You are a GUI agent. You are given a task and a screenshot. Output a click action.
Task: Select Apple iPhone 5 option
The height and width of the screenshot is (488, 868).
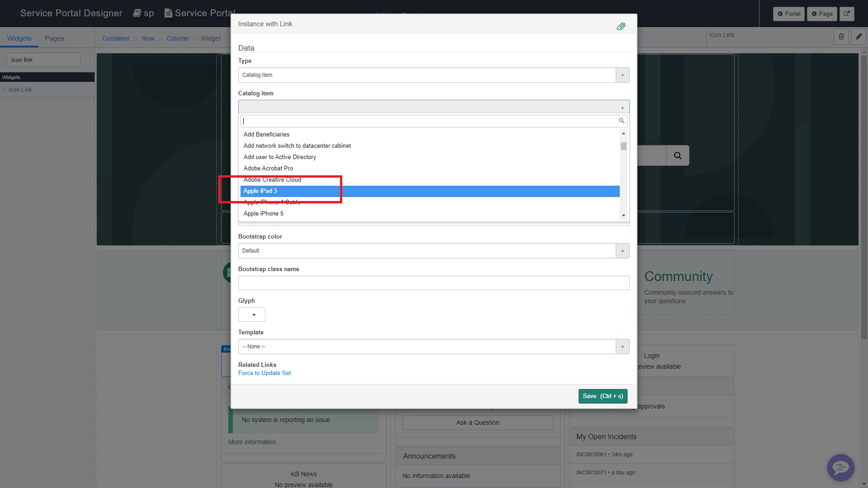(430, 213)
